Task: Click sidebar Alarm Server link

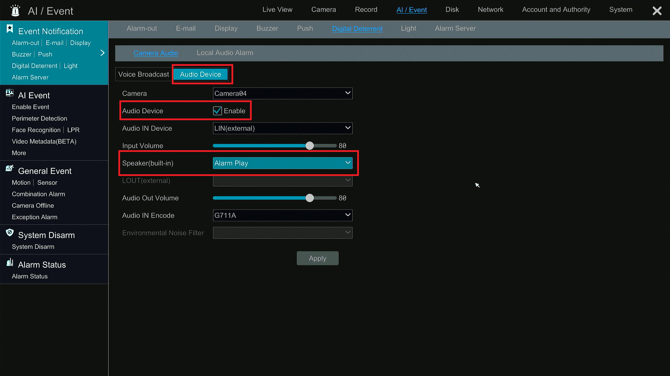Action: click(x=30, y=77)
